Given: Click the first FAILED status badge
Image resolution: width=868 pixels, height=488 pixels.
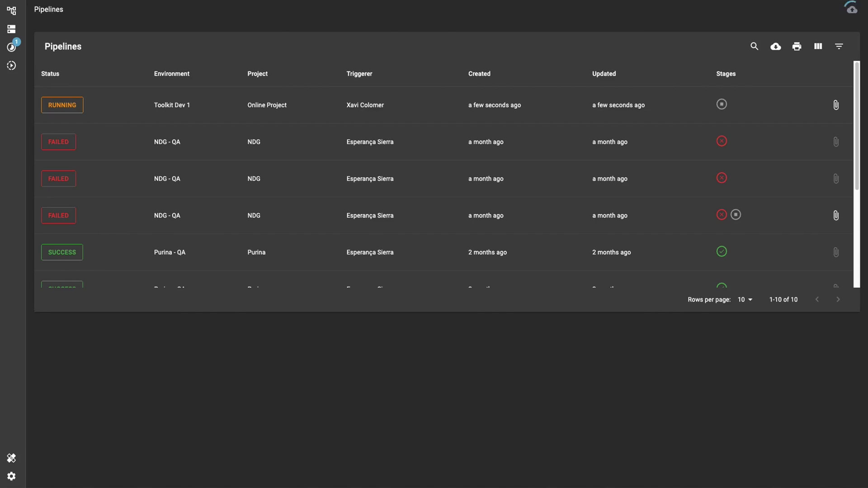Looking at the screenshot, I should (58, 142).
